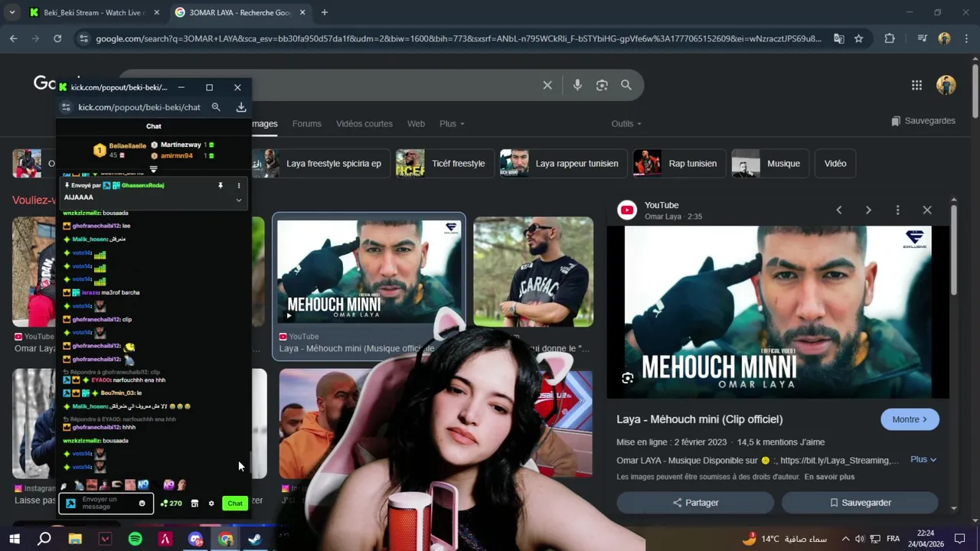Image resolution: width=980 pixels, height=551 pixels.
Task: Open a new Chrome tab
Action: (x=325, y=13)
